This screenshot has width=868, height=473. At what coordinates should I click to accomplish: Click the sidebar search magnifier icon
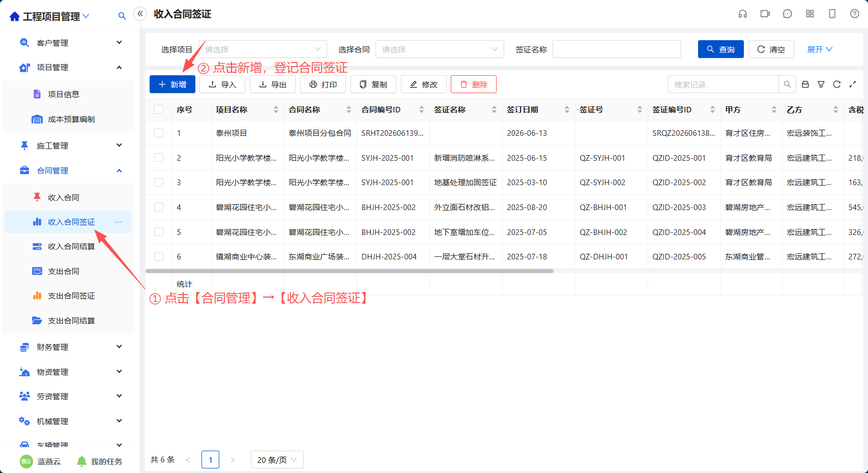(122, 16)
